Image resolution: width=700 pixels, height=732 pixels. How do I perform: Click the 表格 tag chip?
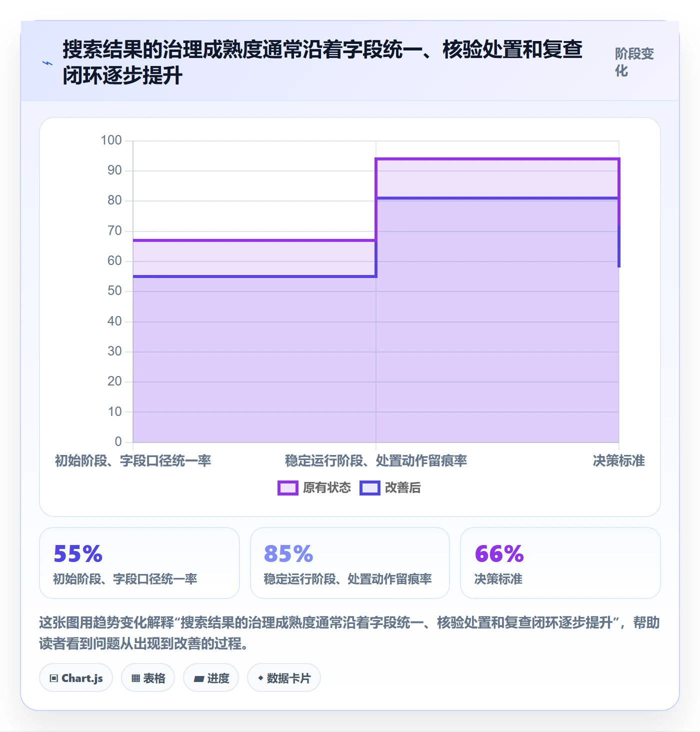point(148,678)
